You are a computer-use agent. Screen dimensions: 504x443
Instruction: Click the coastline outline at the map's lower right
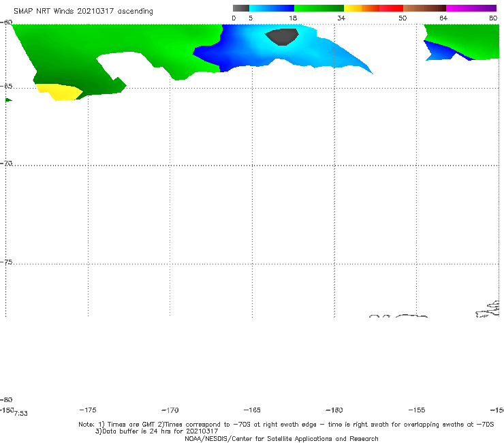click(x=488, y=309)
